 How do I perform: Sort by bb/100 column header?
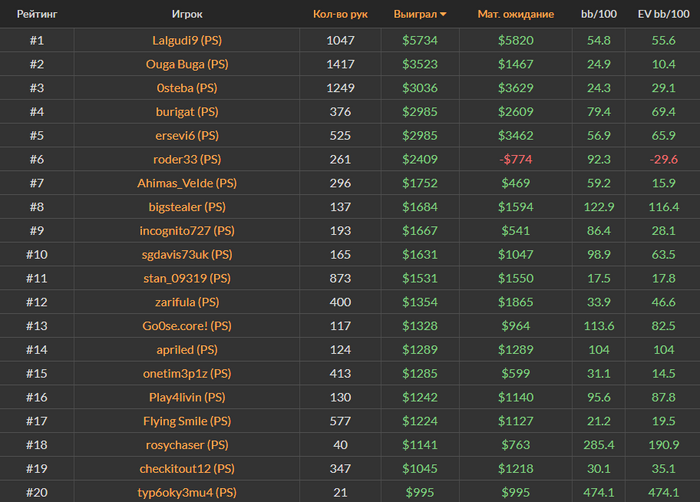pos(598,15)
